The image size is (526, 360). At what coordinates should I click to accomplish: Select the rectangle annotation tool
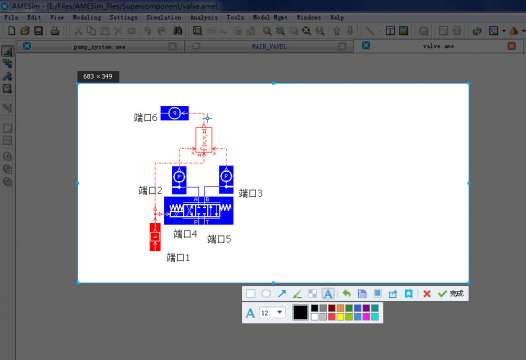coord(251,294)
